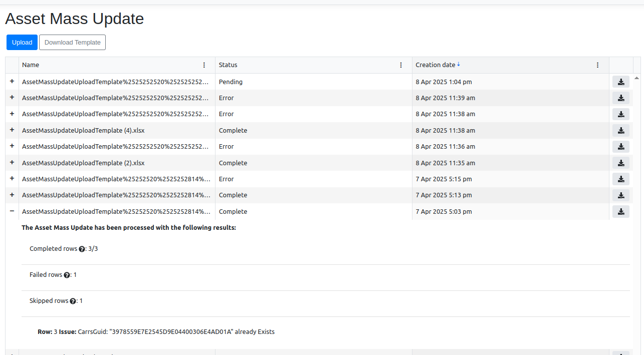Open the Name column options menu
644x355 pixels.
click(x=204, y=65)
